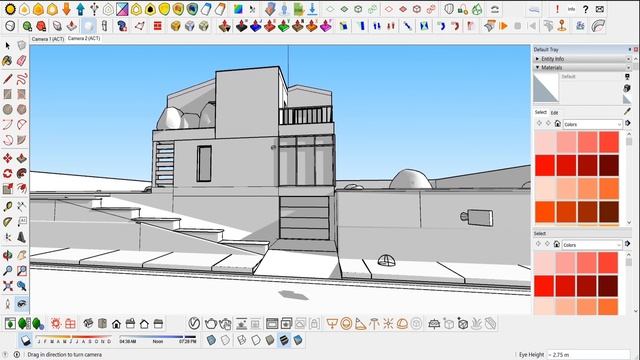Screen dimensions: 640x360
Task: Pick the Paint Bucket tool
Action: coord(7,61)
